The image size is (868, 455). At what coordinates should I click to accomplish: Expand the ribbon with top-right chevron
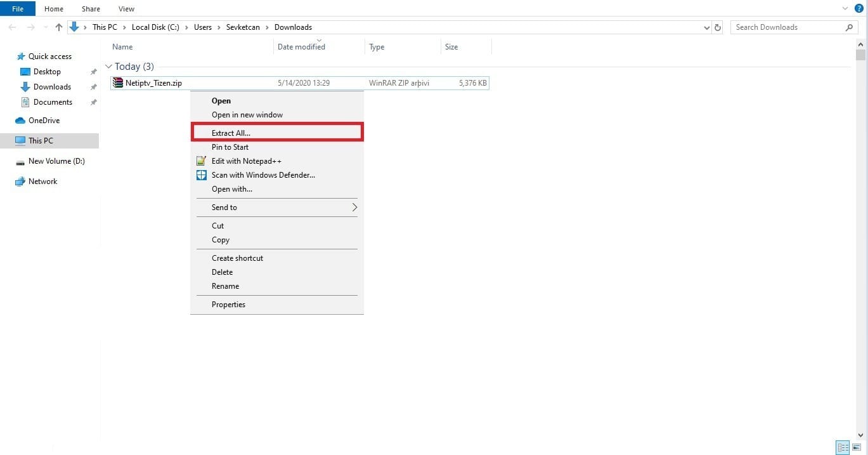[x=845, y=8]
